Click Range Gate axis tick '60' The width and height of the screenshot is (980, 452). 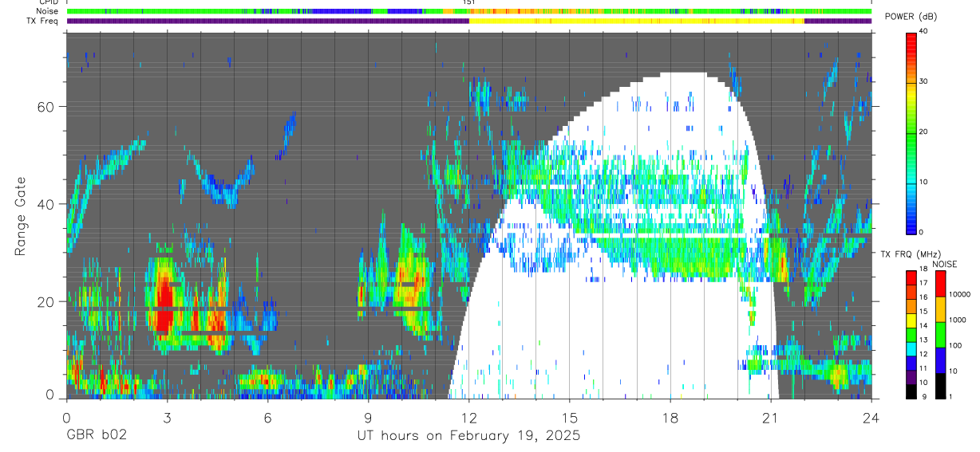coord(47,106)
